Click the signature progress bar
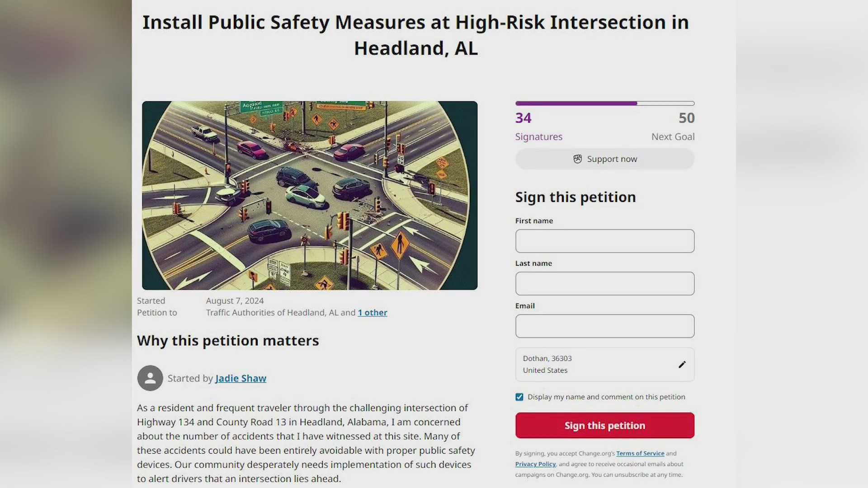Image resolution: width=868 pixels, height=488 pixels. pyautogui.click(x=604, y=103)
